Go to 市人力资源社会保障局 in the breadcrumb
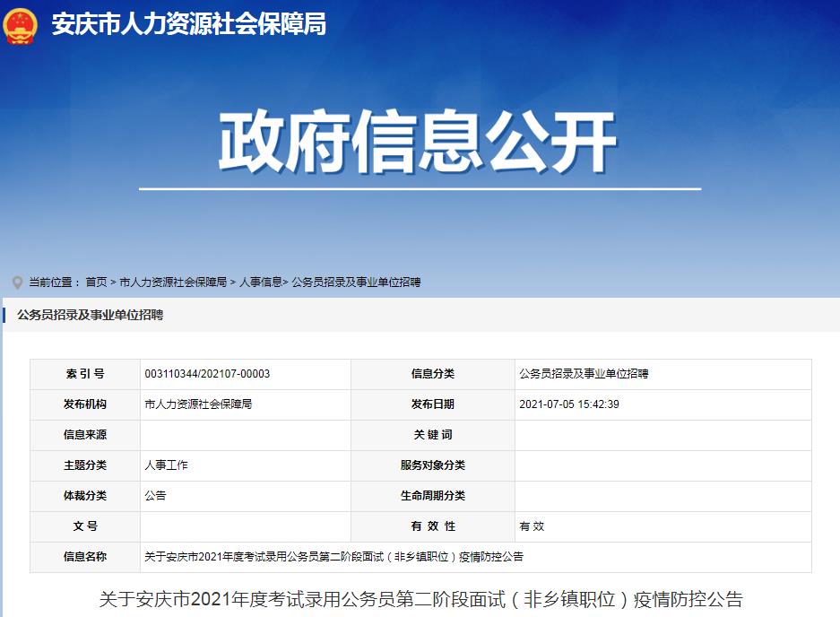The height and width of the screenshot is (617, 840). (x=173, y=282)
